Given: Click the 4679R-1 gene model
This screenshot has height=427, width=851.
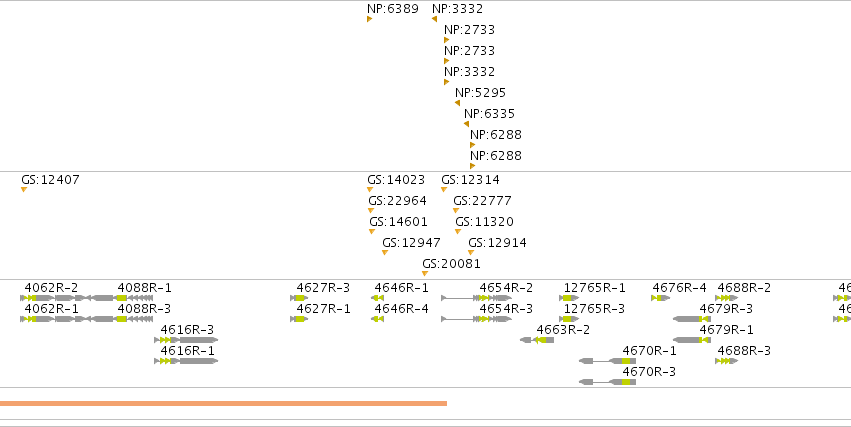Looking at the screenshot, I should [692, 340].
